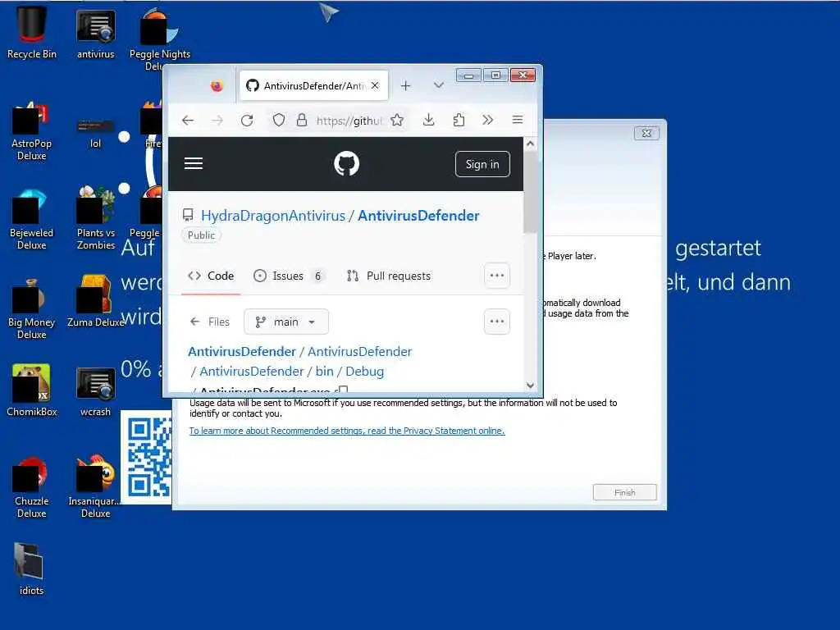The height and width of the screenshot is (630, 840).
Task: Open Peggle Nights Deluxe desktop icon
Action: 159,38
